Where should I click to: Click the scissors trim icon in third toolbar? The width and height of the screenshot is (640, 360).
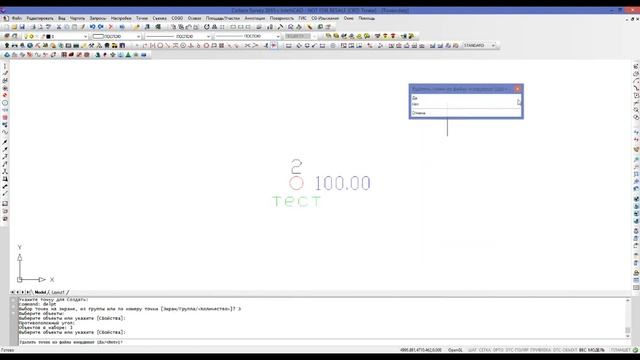[247, 46]
